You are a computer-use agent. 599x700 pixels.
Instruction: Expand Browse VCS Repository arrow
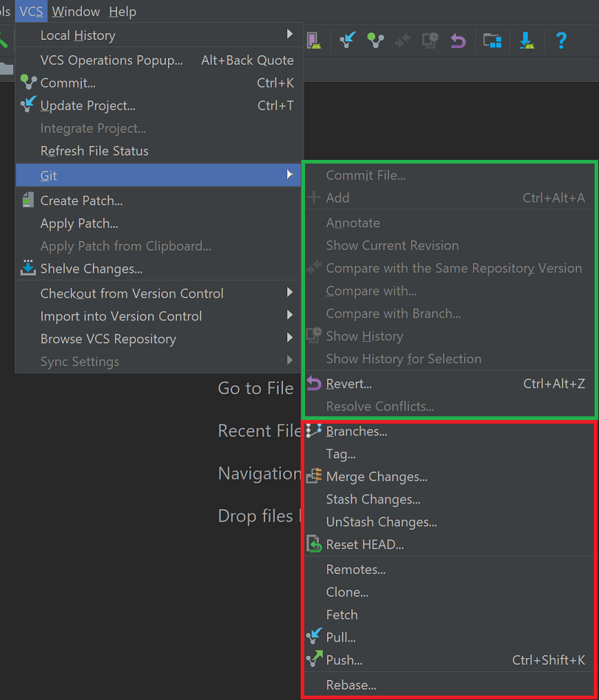(x=290, y=337)
